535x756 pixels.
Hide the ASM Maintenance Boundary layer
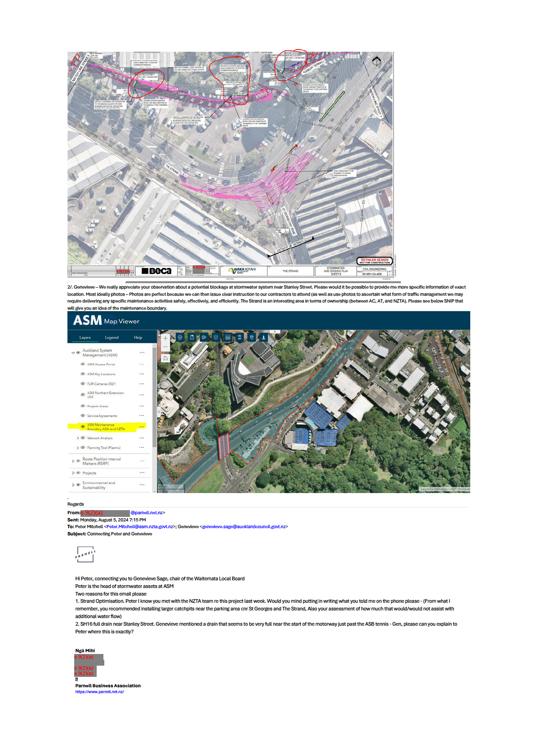83,427
